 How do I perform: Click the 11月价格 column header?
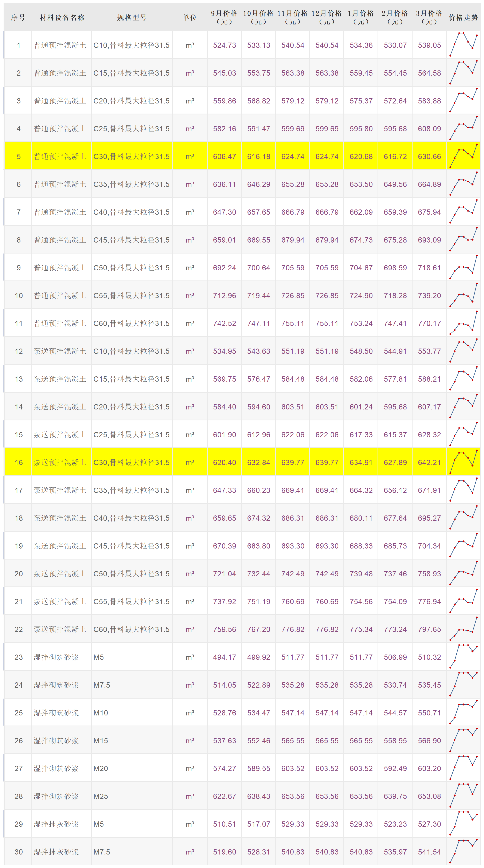click(293, 17)
